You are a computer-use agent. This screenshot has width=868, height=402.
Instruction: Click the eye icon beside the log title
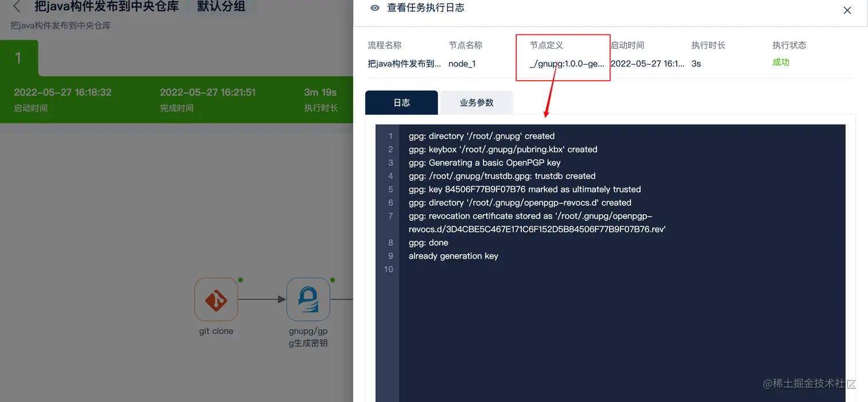click(375, 8)
